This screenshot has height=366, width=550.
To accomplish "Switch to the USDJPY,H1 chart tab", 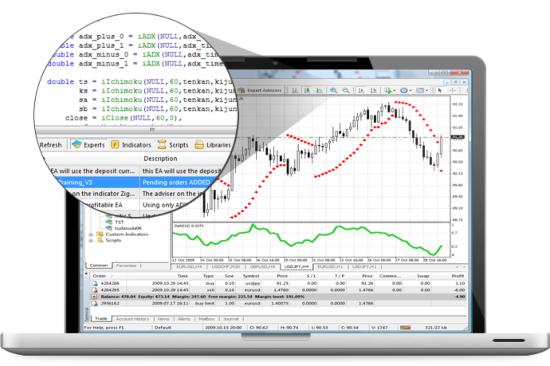I will [364, 267].
